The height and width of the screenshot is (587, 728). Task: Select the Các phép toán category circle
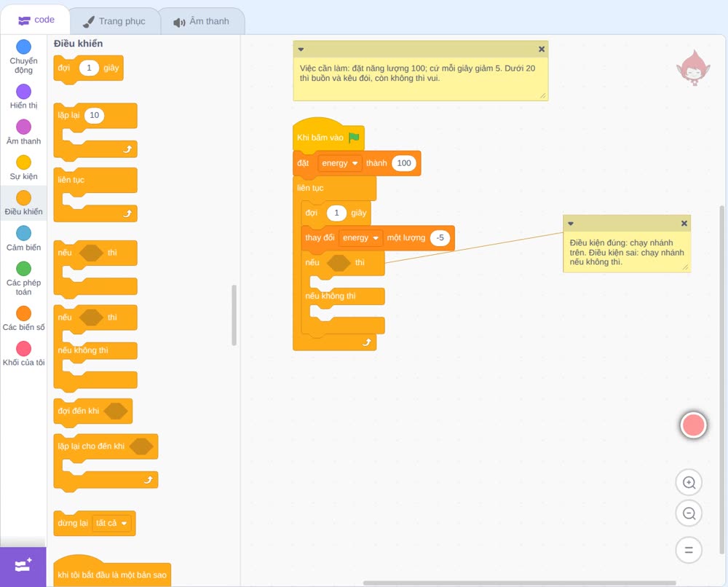24,269
